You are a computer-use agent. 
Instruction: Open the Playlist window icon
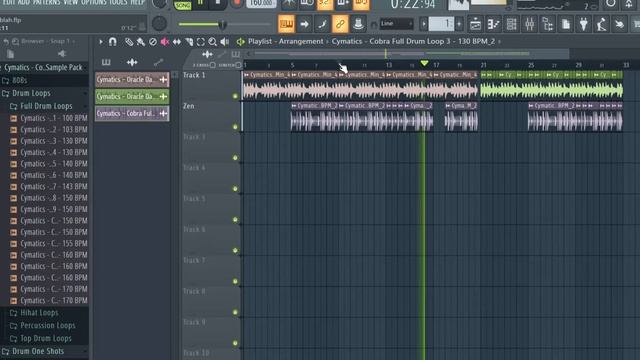(x=476, y=24)
